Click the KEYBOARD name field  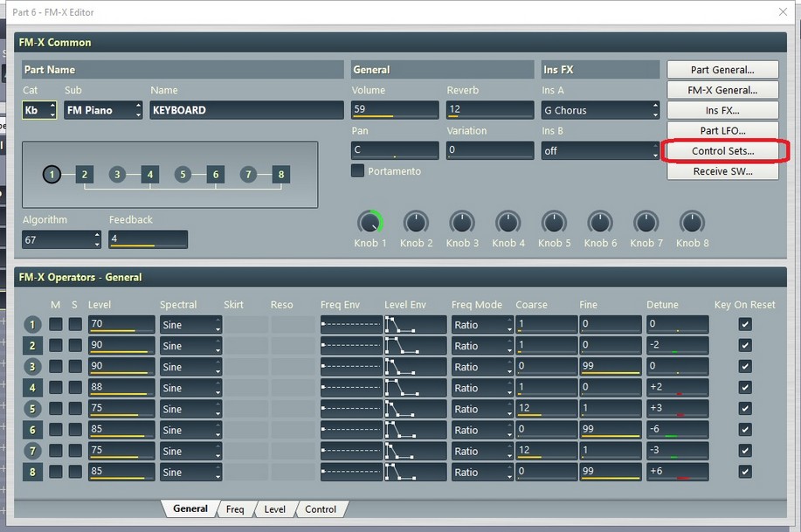click(246, 110)
